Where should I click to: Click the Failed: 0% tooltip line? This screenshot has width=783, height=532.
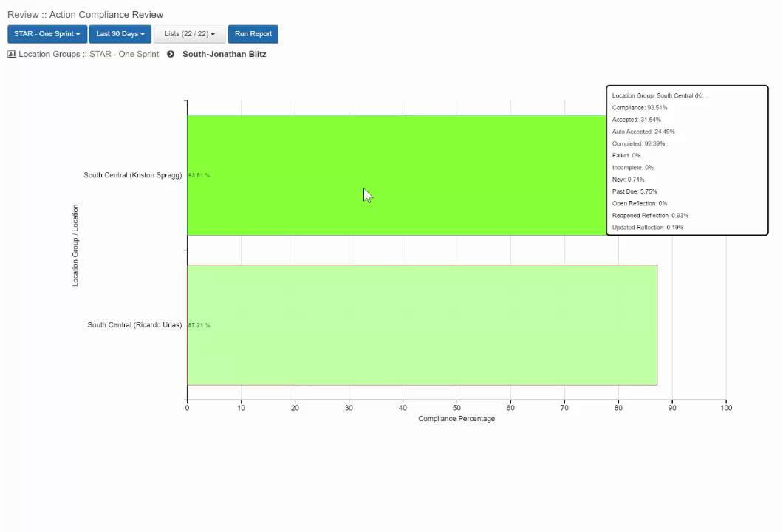(626, 156)
